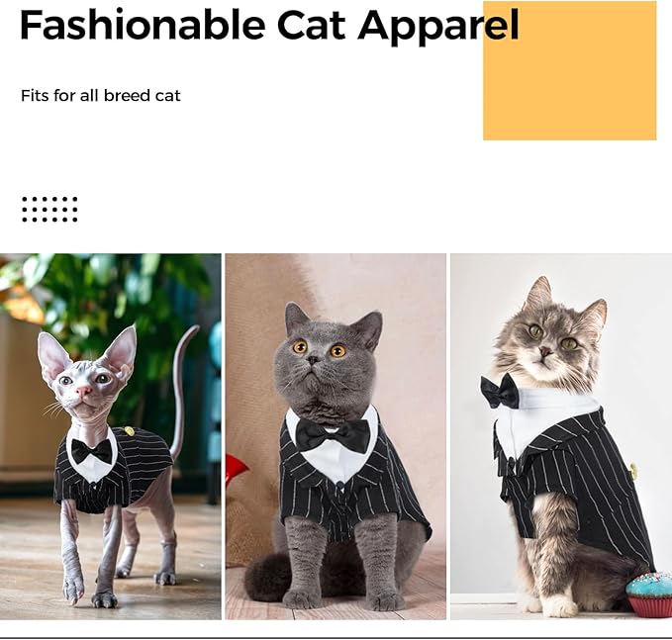This screenshot has width=672, height=640.
Task: Click the 'Fashionable Cat Apparel' heading
Action: 269,25
